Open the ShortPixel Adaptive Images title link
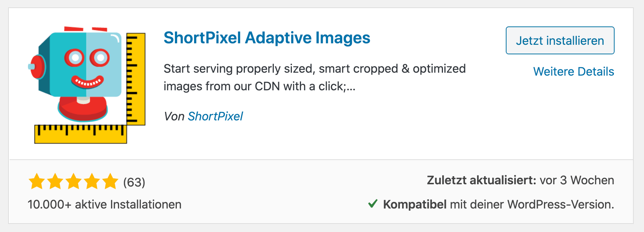The width and height of the screenshot is (644, 232). (x=266, y=38)
